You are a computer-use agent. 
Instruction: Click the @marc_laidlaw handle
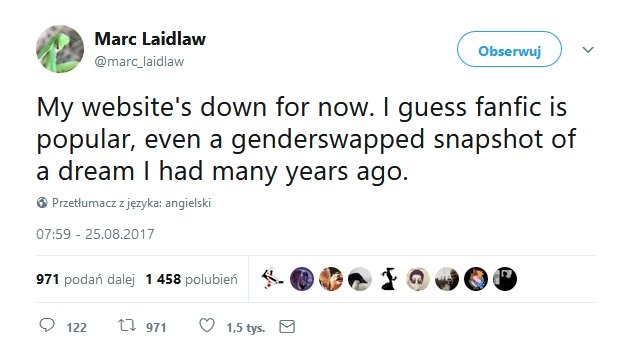pos(139,61)
